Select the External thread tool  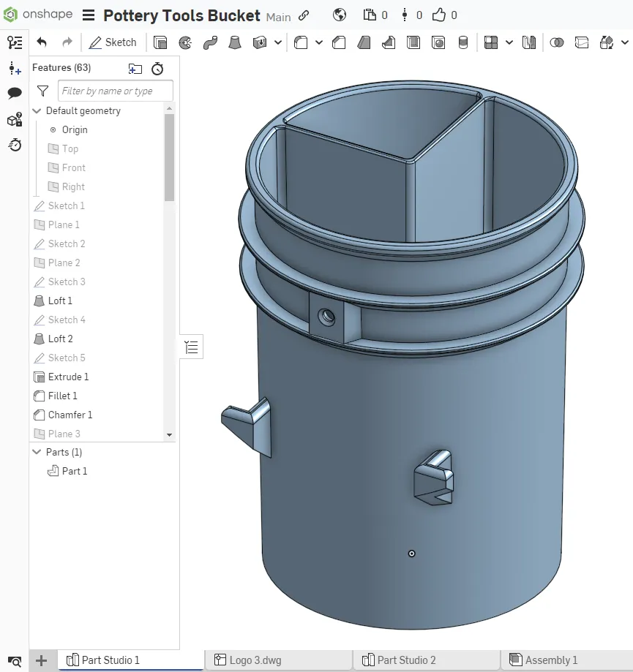pos(463,42)
